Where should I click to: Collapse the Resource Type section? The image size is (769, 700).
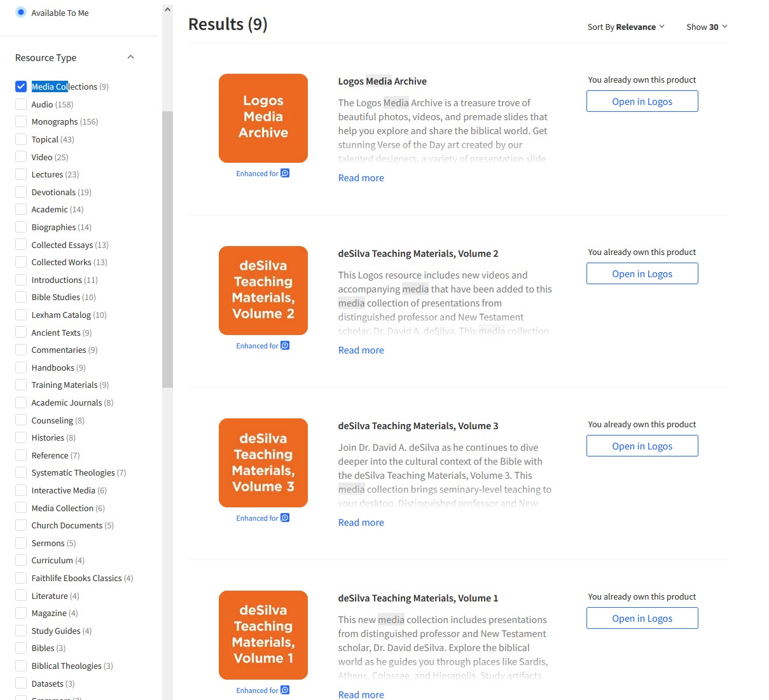[130, 57]
